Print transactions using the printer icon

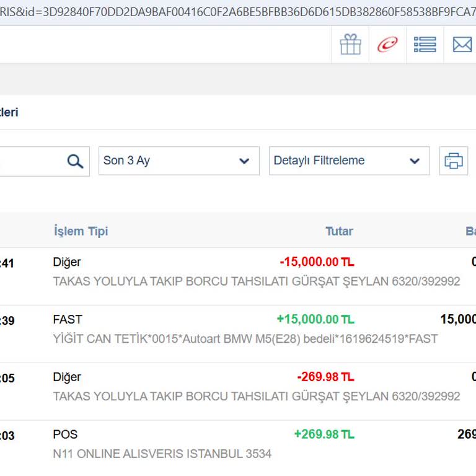[454, 161]
